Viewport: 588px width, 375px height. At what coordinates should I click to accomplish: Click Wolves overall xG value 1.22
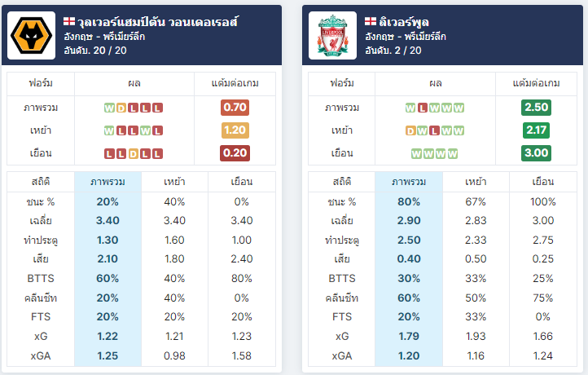tap(108, 337)
